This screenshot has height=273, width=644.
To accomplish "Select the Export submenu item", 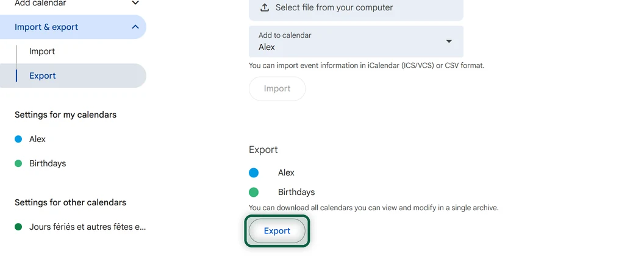I will click(x=73, y=76).
